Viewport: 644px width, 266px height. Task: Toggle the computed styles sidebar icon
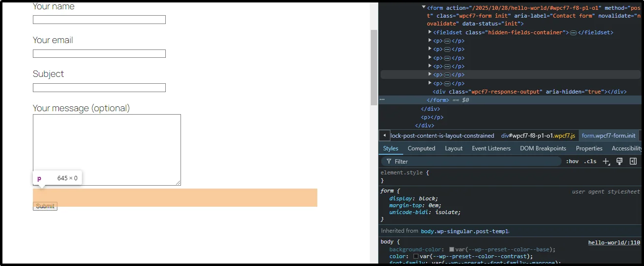(x=633, y=161)
